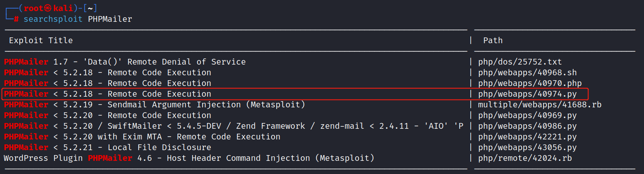The width and height of the screenshot is (644, 174).
Task: Click the Exploit Title column header
Action: pos(41,40)
